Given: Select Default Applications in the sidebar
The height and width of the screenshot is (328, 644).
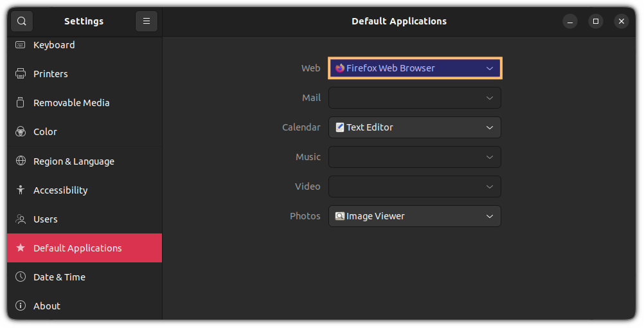Looking at the screenshot, I should click(x=85, y=248).
